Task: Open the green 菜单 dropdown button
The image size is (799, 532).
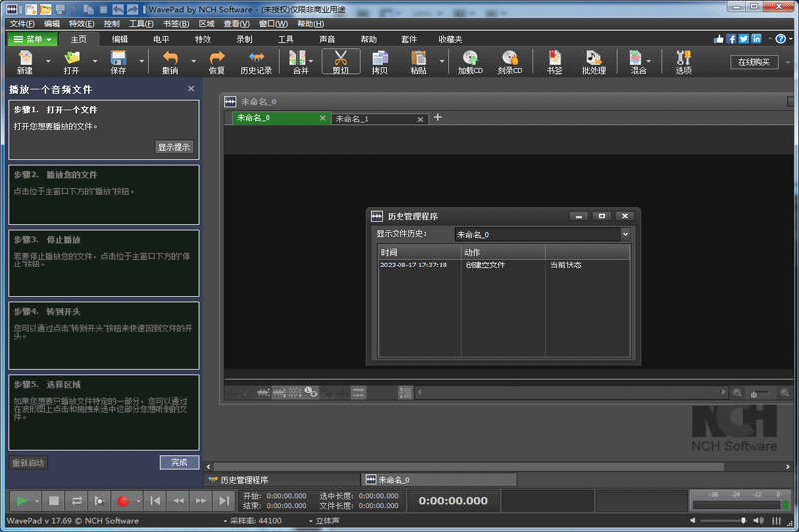Action: pos(33,39)
